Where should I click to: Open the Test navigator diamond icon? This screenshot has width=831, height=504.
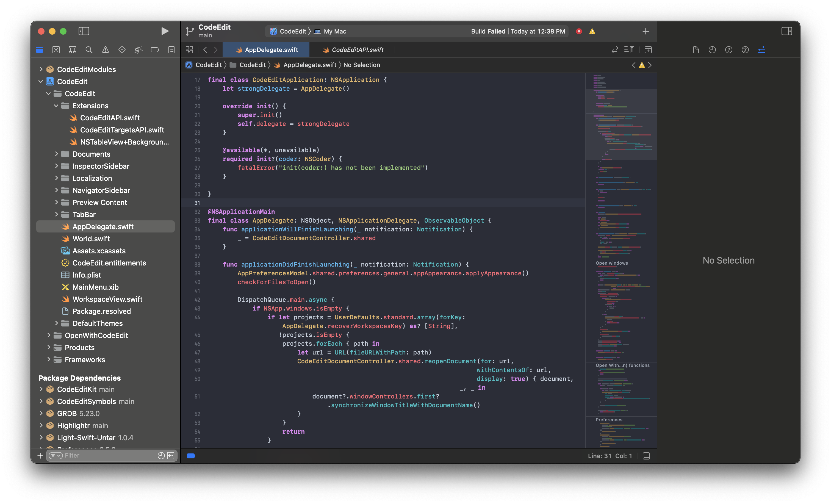coord(122,50)
